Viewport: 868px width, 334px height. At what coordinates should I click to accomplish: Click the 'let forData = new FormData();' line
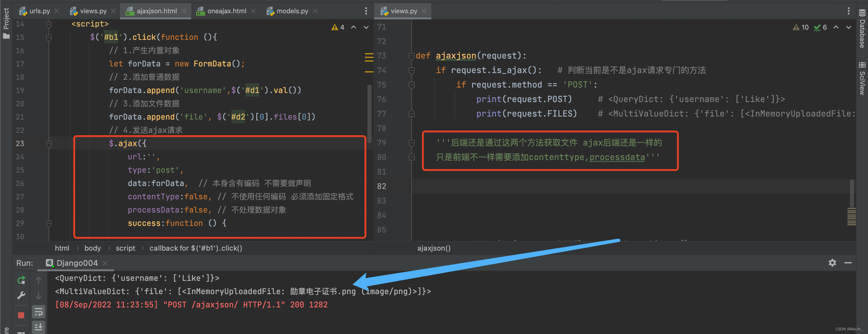[x=176, y=64]
